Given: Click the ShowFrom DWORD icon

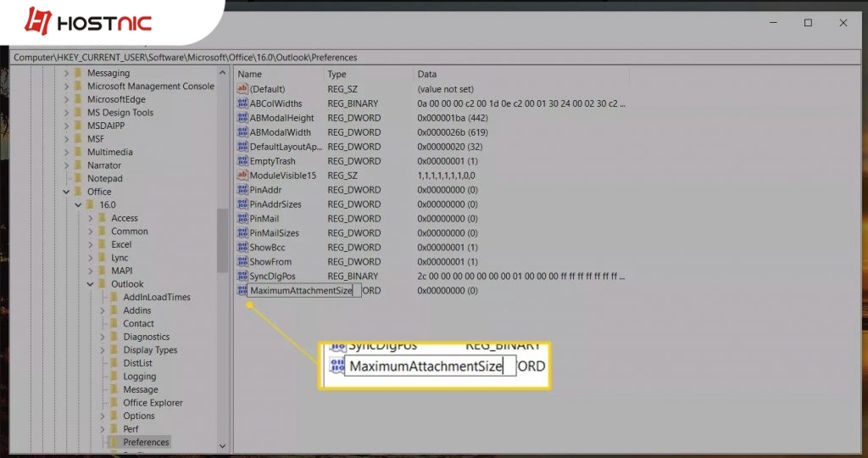Looking at the screenshot, I should [242, 261].
